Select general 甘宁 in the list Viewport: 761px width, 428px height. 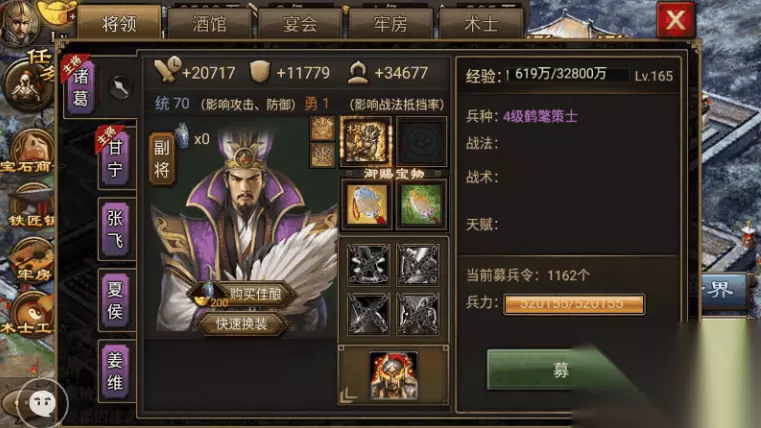pyautogui.click(x=115, y=158)
